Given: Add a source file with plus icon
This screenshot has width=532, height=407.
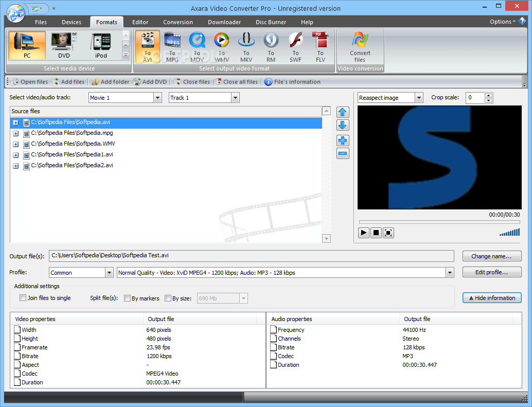Looking at the screenshot, I should [343, 140].
